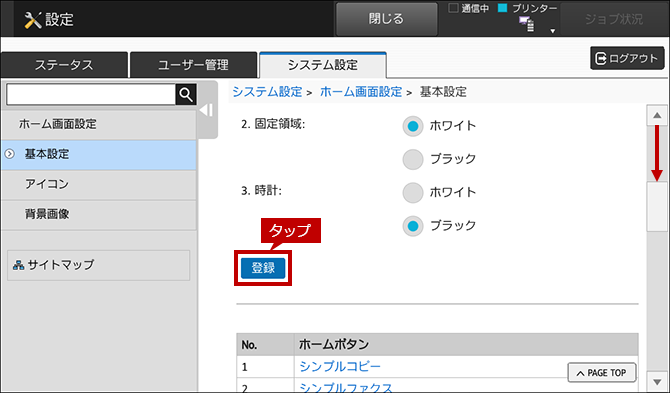Click the No. column header
This screenshot has height=393, width=670.
[265, 344]
